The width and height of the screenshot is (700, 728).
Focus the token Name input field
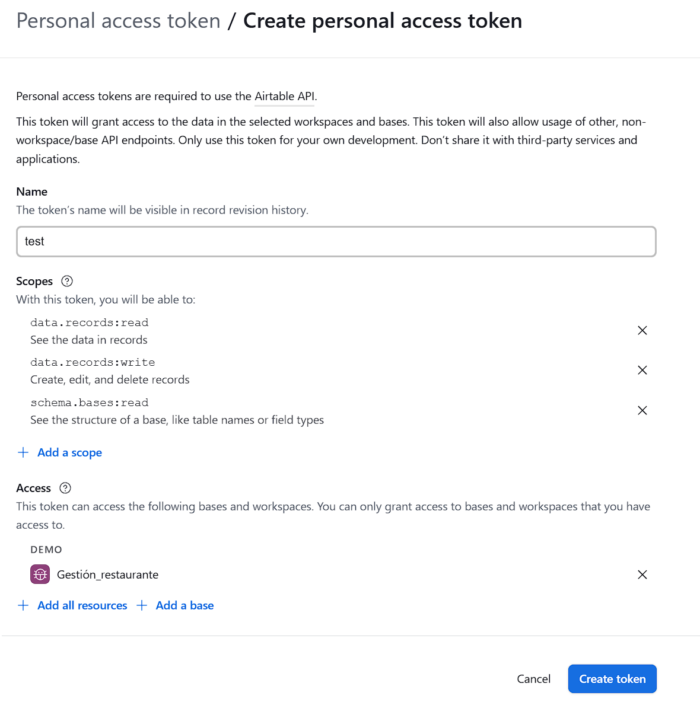[336, 241]
